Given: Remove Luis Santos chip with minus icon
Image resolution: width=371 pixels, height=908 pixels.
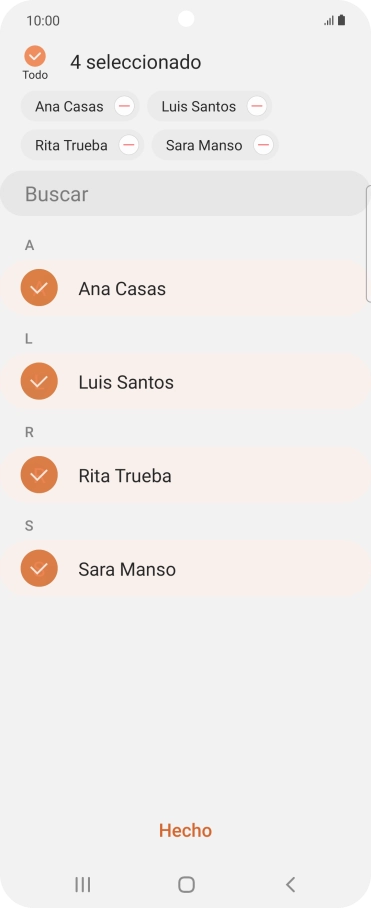Looking at the screenshot, I should coord(256,107).
